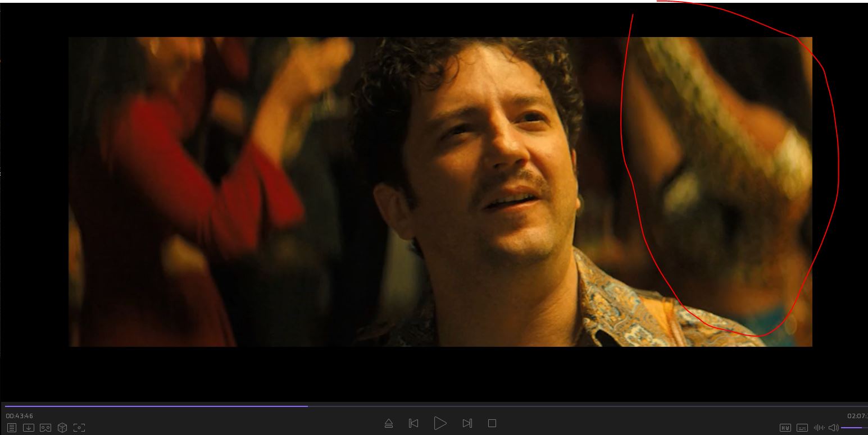Click the download-arrow icon in bottom-left toolbar
Image resolution: width=868 pixels, height=435 pixels.
[x=28, y=428]
